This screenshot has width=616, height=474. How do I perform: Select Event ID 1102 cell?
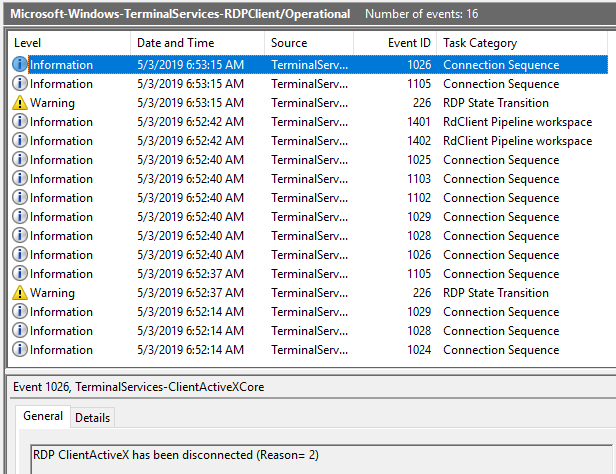tap(419, 198)
